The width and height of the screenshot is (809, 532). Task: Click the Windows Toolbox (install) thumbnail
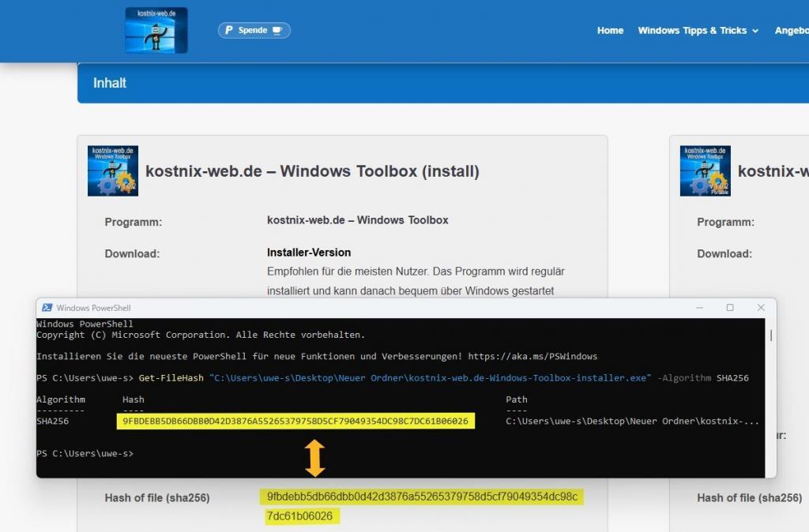[113, 170]
